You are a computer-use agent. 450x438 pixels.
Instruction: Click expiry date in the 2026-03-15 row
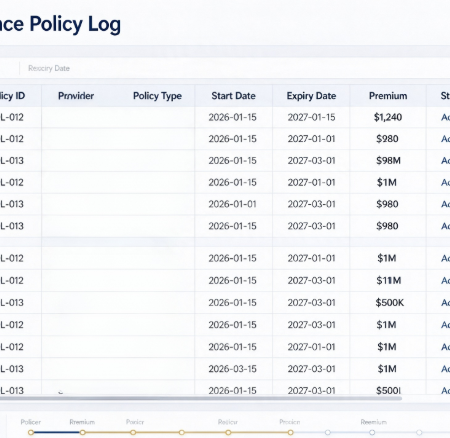(x=311, y=369)
